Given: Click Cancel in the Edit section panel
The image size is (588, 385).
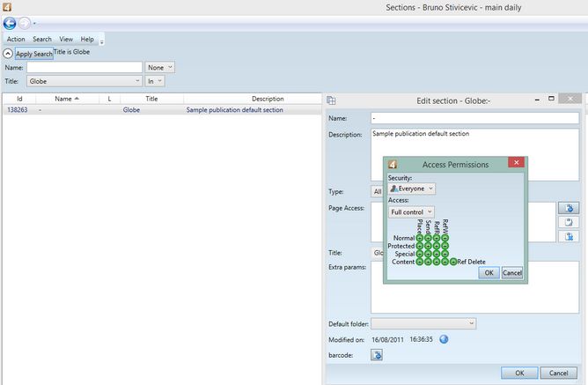Looking at the screenshot, I should click(558, 373).
